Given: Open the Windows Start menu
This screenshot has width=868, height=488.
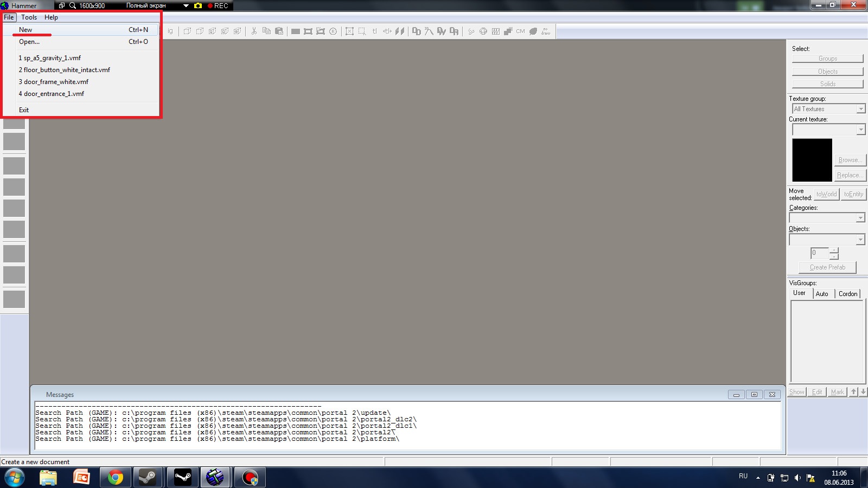Looking at the screenshot, I should click(x=15, y=478).
